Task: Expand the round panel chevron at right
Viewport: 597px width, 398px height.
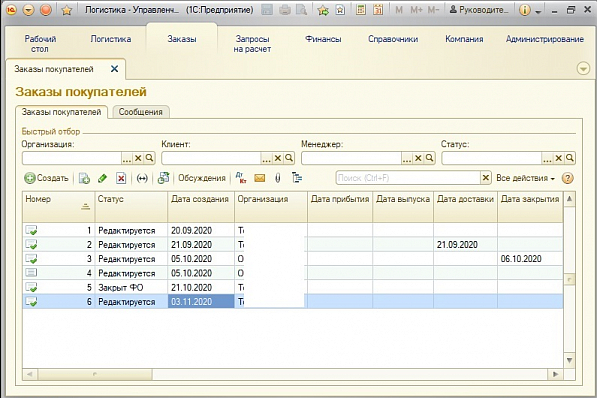Action: [583, 69]
